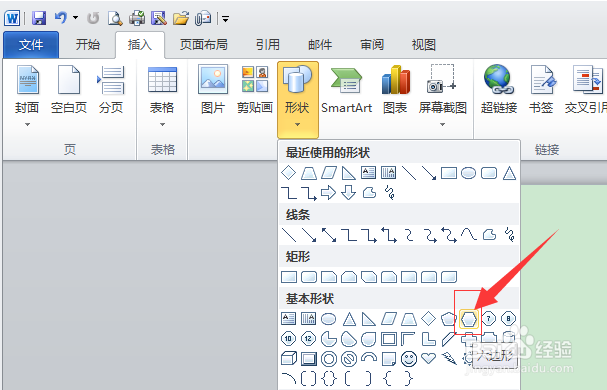Switch to the 引用 tab
This screenshot has height=390, width=607.
click(x=267, y=45)
